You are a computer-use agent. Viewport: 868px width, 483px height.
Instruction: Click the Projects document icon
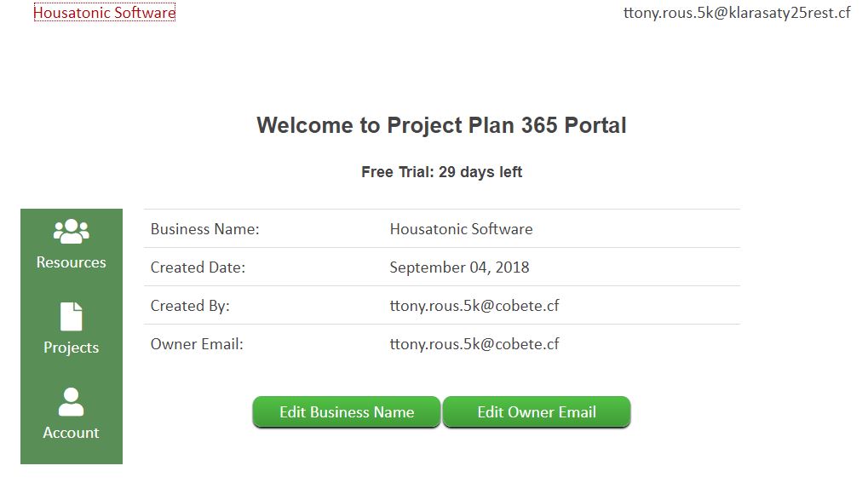point(71,316)
